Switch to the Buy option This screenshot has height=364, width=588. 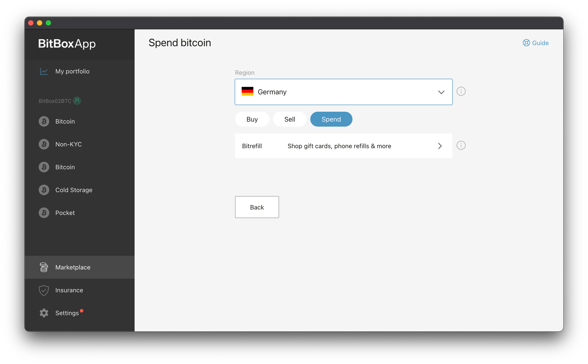coord(252,119)
